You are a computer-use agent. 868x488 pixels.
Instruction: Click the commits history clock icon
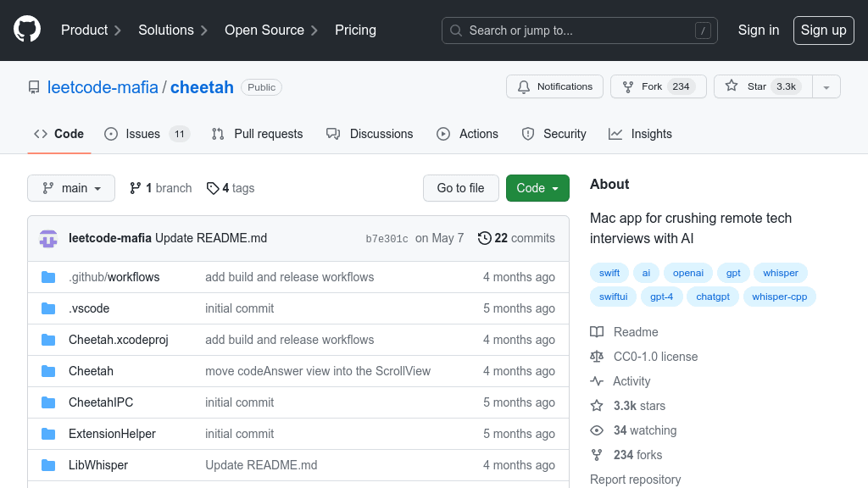pos(484,238)
